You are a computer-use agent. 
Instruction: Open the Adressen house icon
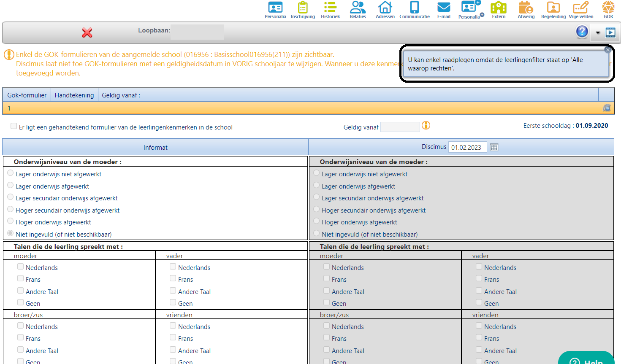pos(385,10)
